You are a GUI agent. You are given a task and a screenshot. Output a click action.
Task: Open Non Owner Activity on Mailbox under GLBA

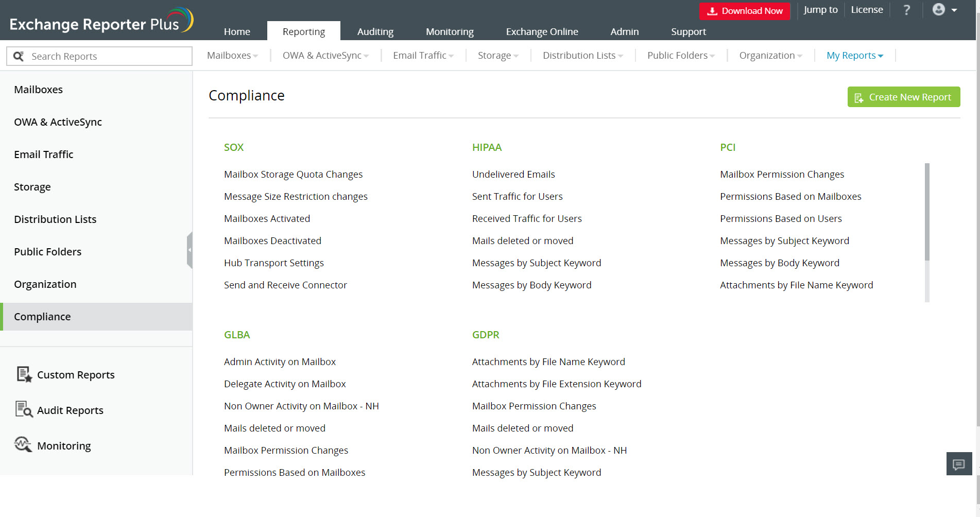coord(301,406)
